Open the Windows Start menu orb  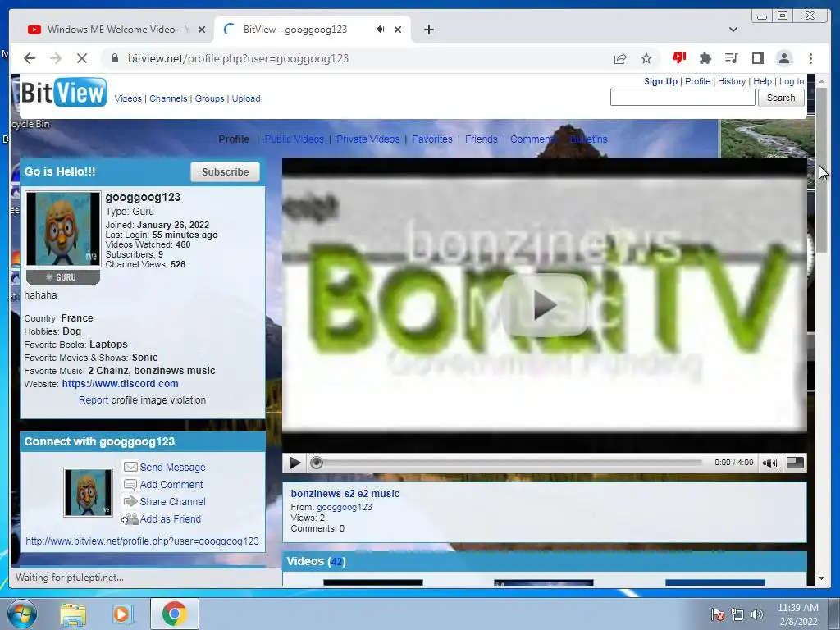[x=21, y=614]
